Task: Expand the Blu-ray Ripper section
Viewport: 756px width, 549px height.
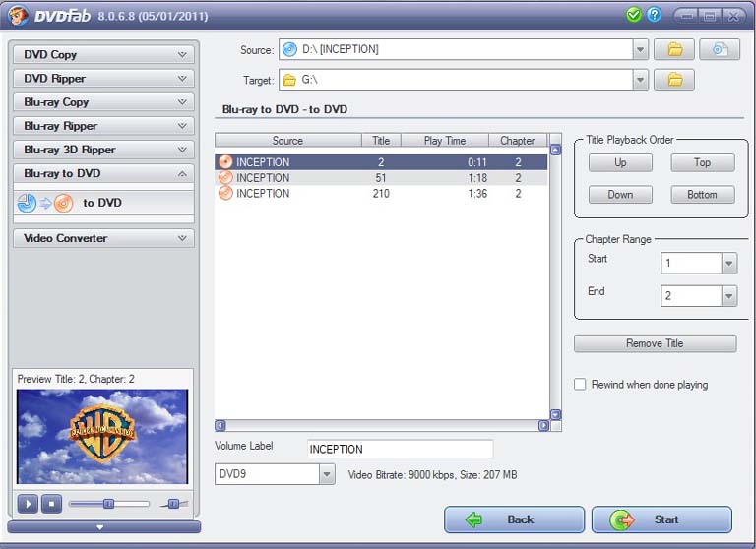Action: (103, 126)
